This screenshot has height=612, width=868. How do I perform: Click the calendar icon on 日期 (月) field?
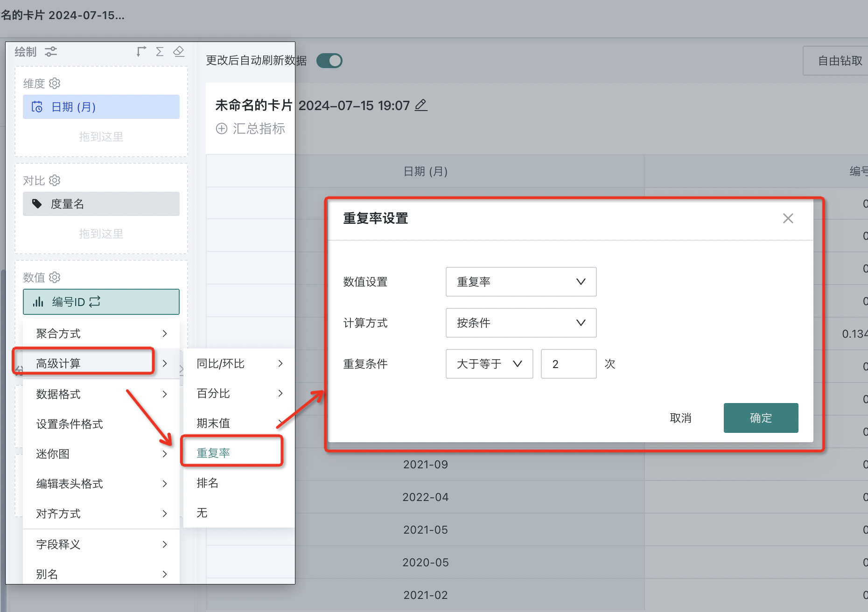pyautogui.click(x=37, y=107)
